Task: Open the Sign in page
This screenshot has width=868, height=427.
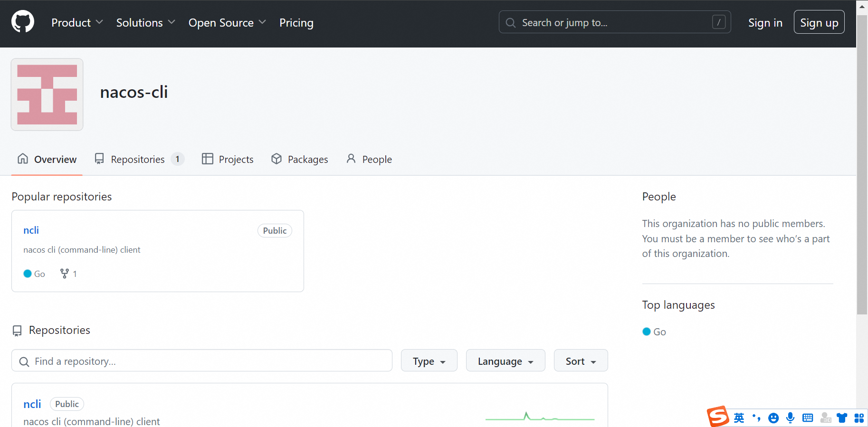Action: [x=765, y=23]
